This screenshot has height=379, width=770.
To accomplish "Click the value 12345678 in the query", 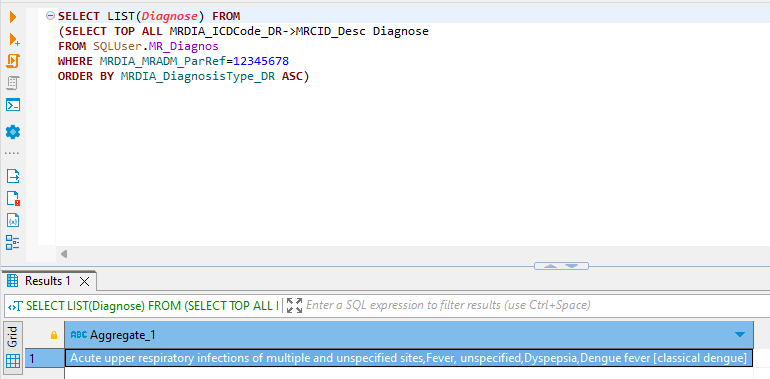I will click(261, 61).
